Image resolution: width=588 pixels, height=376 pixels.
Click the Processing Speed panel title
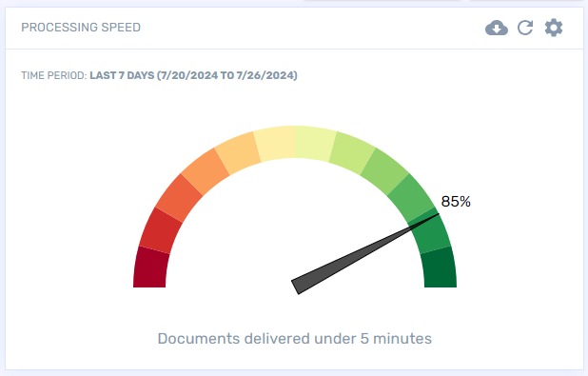click(81, 28)
